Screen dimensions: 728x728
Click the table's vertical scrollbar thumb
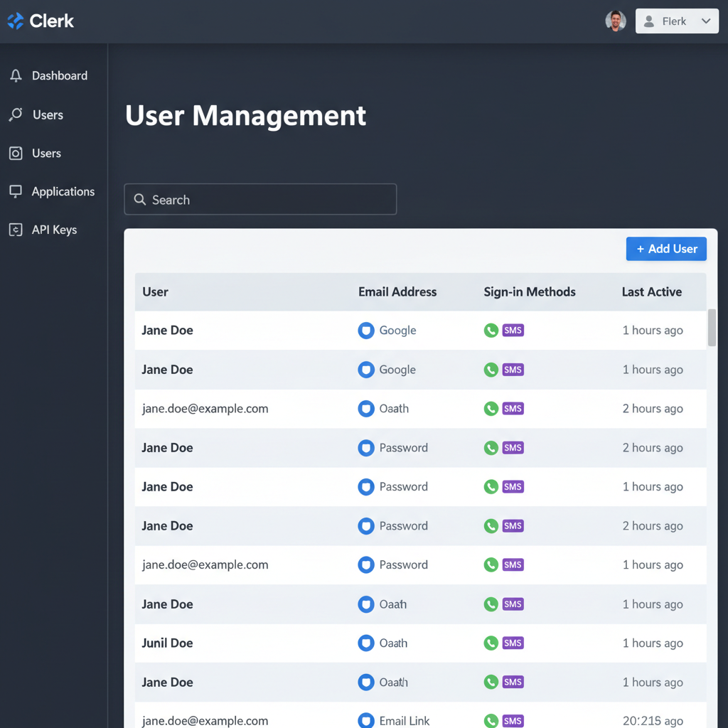pos(712,327)
